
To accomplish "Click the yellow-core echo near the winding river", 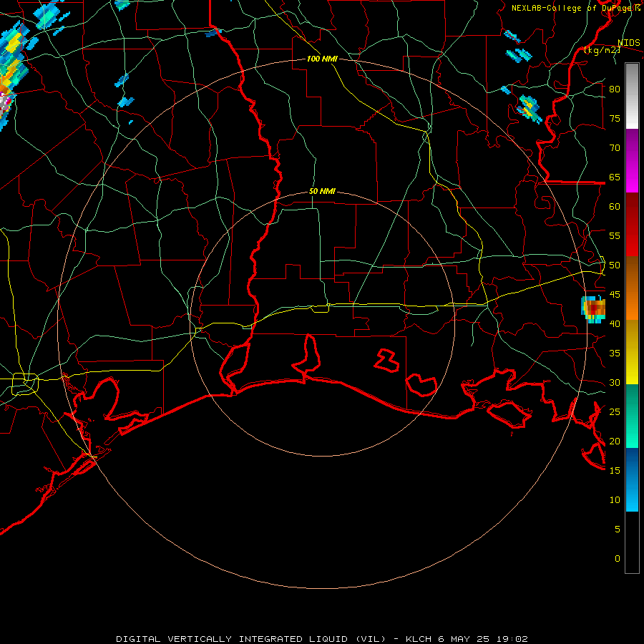I will click(529, 107).
